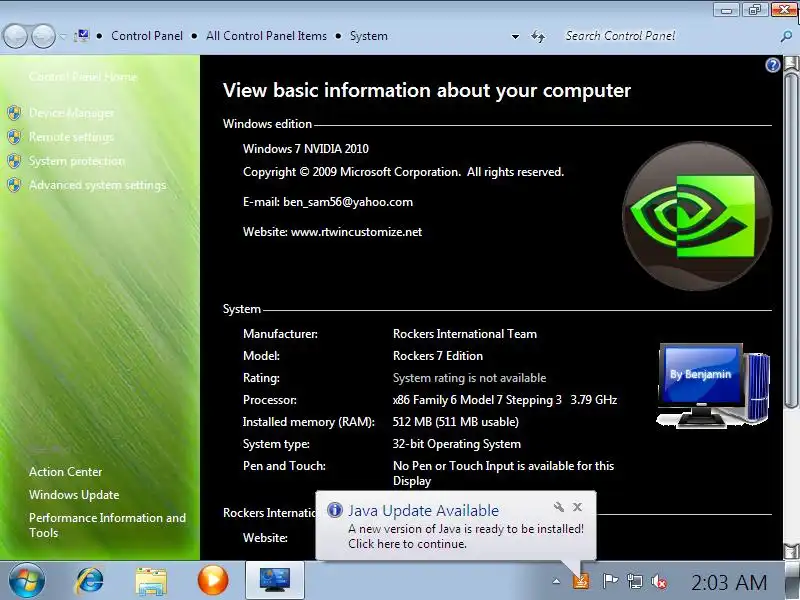The height and width of the screenshot is (600, 800).
Task: Click the search magnifier icon
Action: [x=786, y=36]
